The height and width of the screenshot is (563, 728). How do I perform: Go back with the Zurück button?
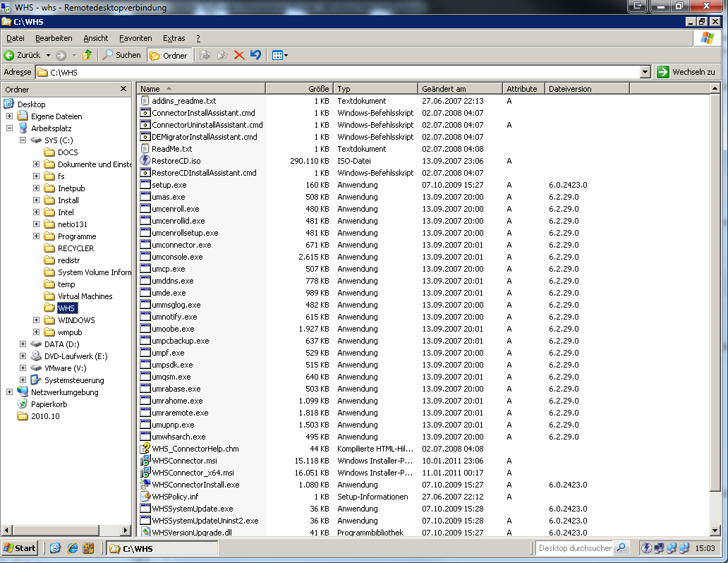tap(23, 55)
